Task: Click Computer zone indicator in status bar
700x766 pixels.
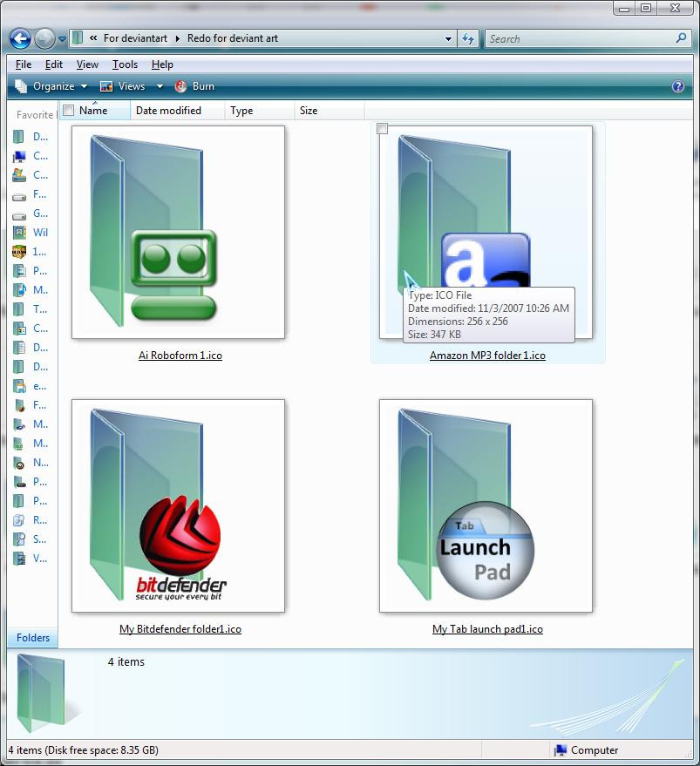Action: click(x=586, y=750)
